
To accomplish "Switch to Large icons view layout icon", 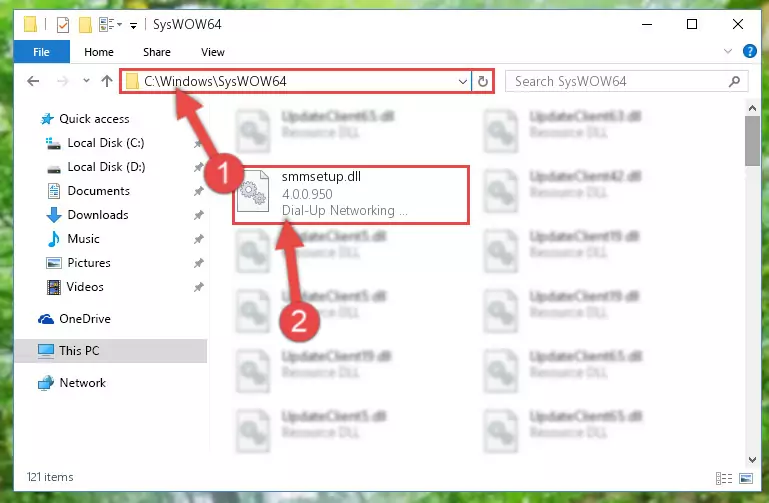I will click(746, 478).
